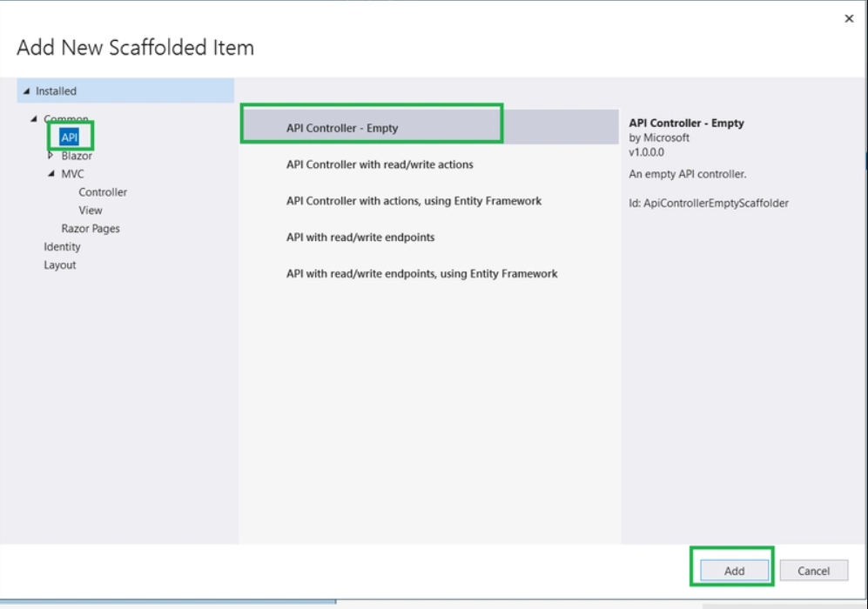Select the Blazor category label

pyautogui.click(x=77, y=156)
